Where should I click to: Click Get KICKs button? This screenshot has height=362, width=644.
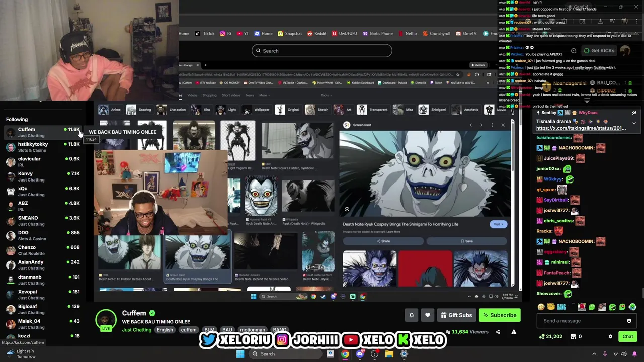[x=599, y=51]
